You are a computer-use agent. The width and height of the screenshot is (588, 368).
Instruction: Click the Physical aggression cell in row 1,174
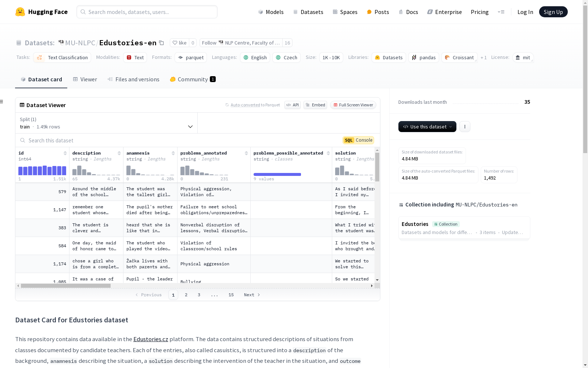(214, 264)
